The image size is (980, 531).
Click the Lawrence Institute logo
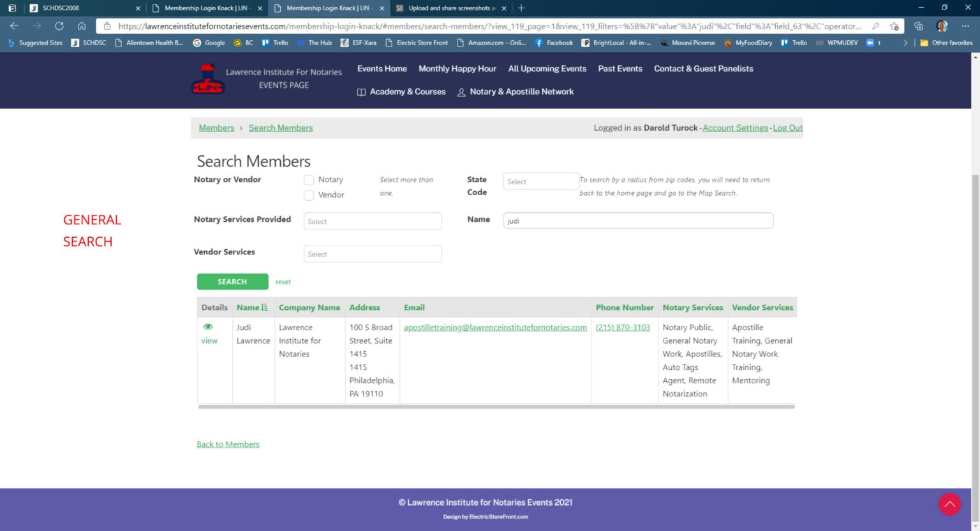pyautogui.click(x=208, y=80)
